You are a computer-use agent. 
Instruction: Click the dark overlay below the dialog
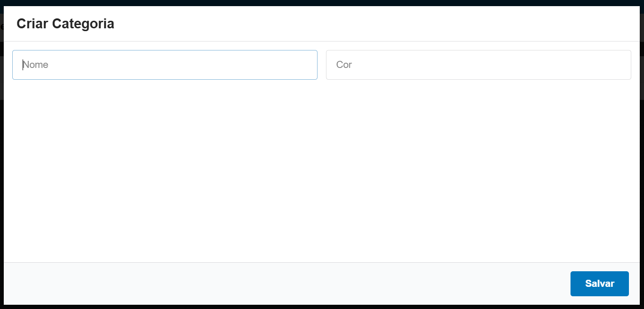pos(322,307)
